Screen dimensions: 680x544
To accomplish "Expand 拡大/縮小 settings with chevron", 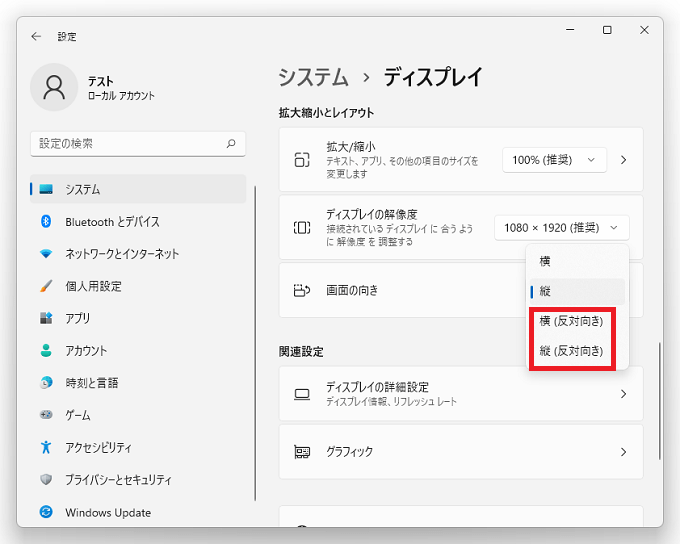I will click(x=624, y=160).
